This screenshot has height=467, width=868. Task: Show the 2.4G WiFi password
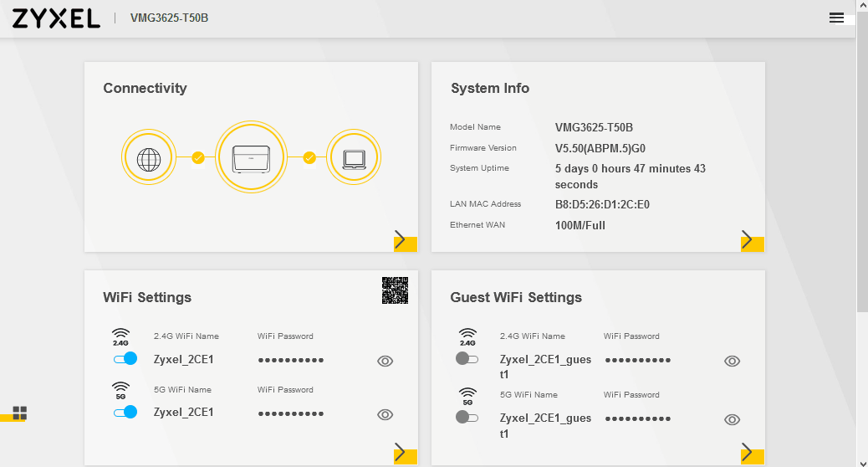(385, 362)
